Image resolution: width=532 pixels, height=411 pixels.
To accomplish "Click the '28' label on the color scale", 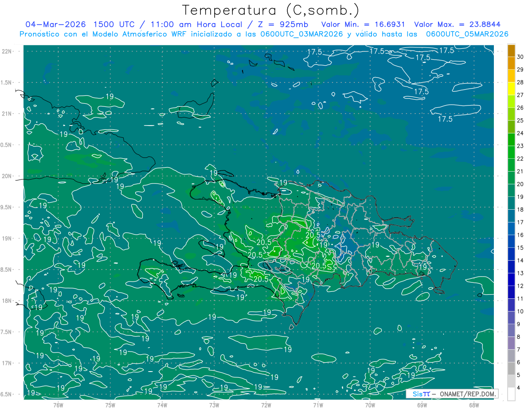I will pos(520,82).
